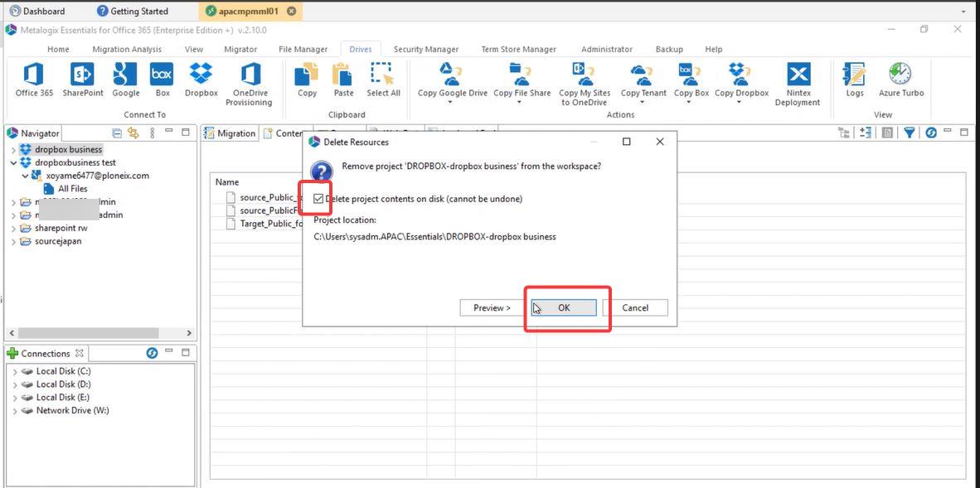Select Local Disk (E:) in Connections
Screen dimensions: 980x488
[62, 398]
